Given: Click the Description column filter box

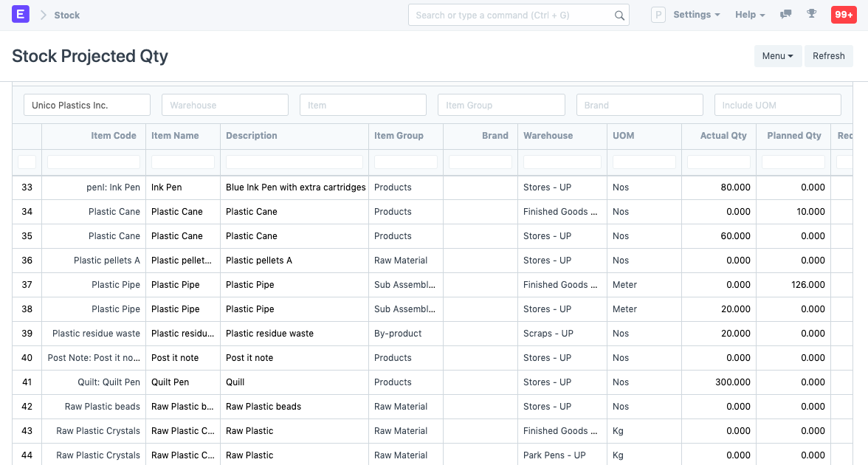Looking at the screenshot, I should click(294, 162).
